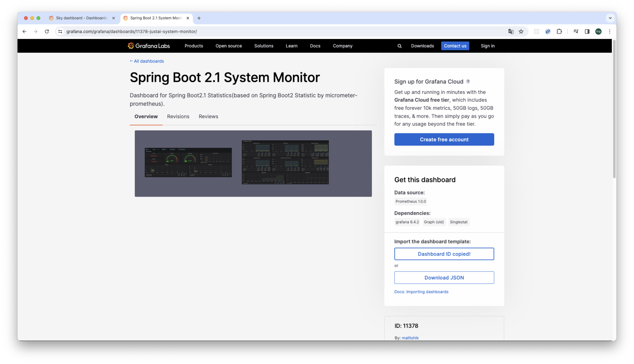Open site information icon in address bar
This screenshot has height=364, width=634.
60,32
